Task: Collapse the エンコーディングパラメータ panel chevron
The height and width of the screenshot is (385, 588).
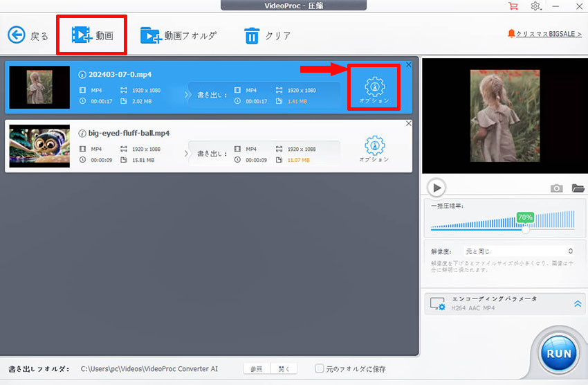Action: pyautogui.click(x=578, y=303)
